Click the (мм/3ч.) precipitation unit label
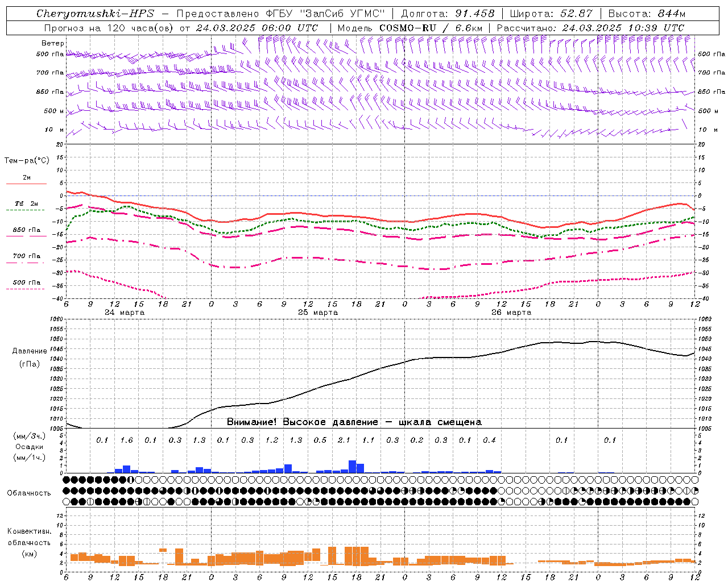This screenshot has width=728, height=582. [30, 436]
